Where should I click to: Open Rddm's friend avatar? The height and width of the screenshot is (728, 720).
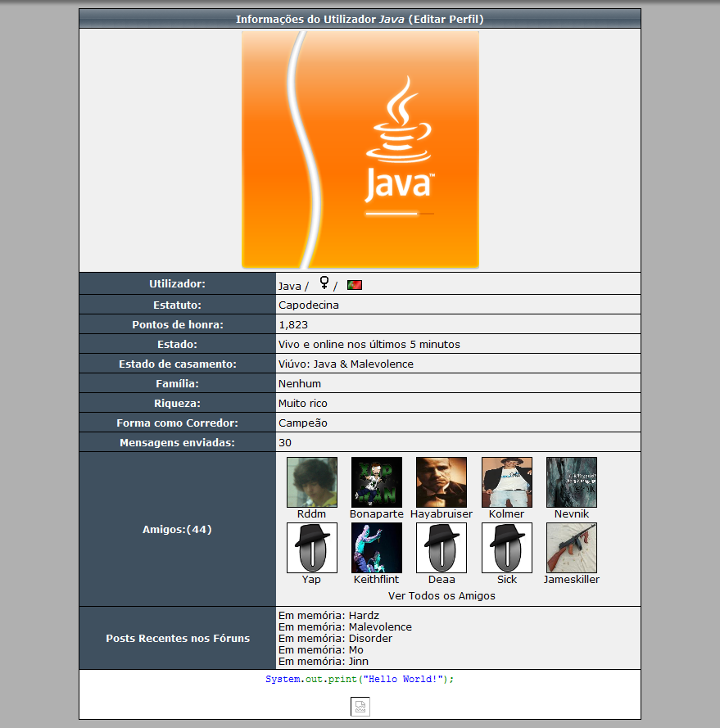point(312,482)
